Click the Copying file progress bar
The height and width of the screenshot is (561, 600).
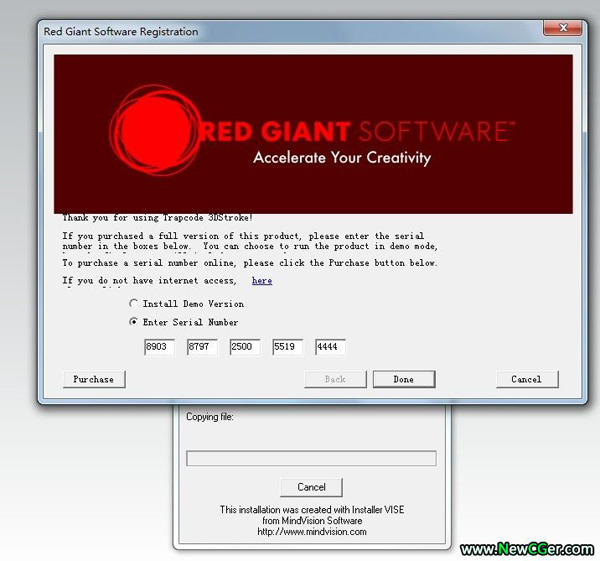311,458
